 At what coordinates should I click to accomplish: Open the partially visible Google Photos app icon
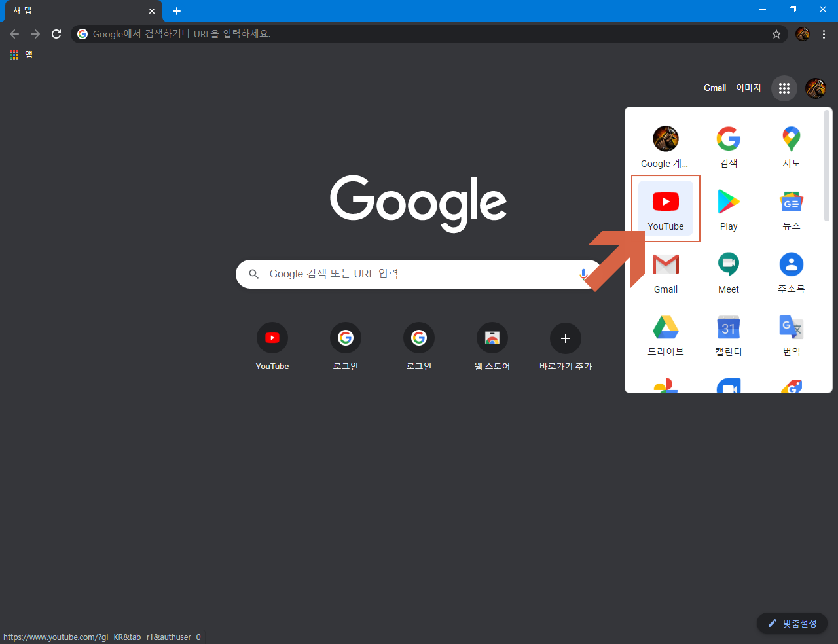(666, 385)
